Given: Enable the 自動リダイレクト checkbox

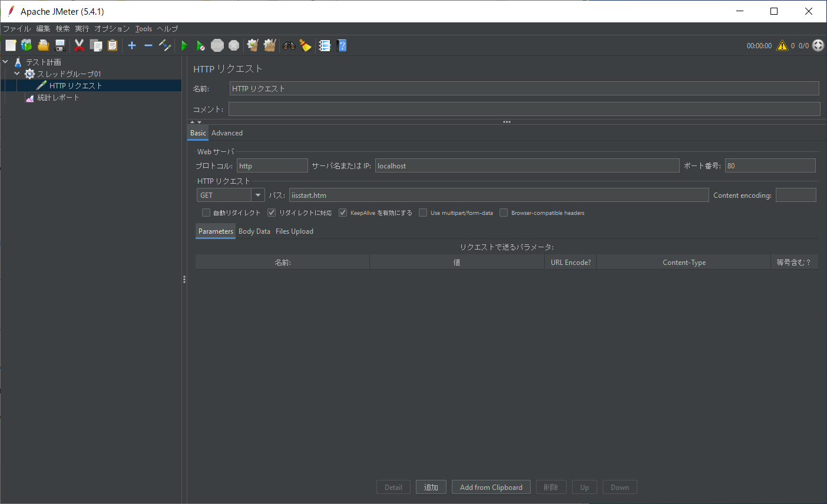Looking at the screenshot, I should click(206, 213).
